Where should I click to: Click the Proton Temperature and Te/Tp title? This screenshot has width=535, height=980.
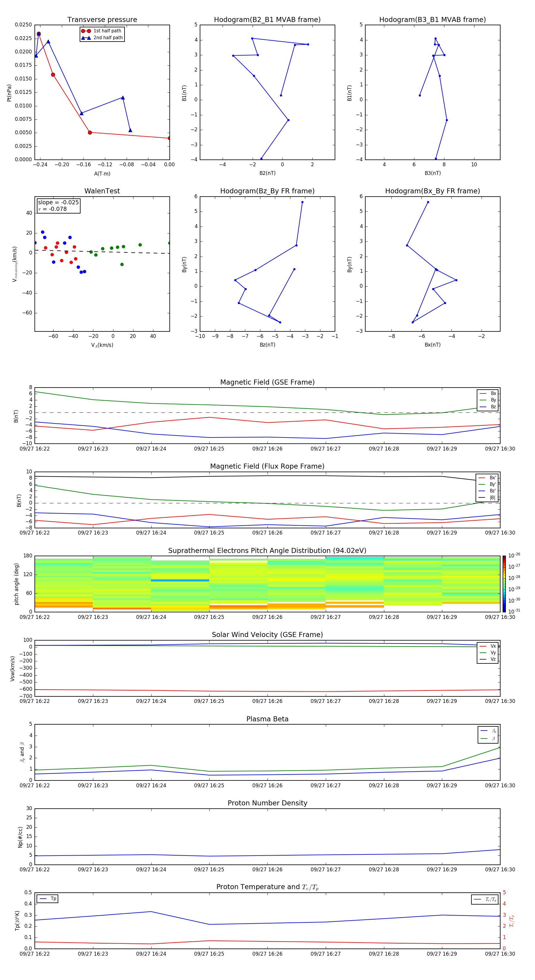click(267, 887)
